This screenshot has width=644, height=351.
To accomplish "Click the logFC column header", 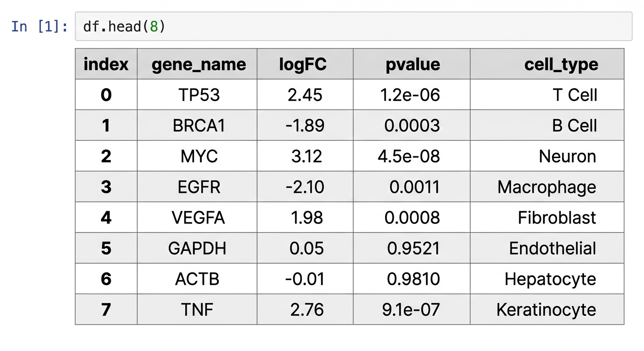I will coord(303,64).
